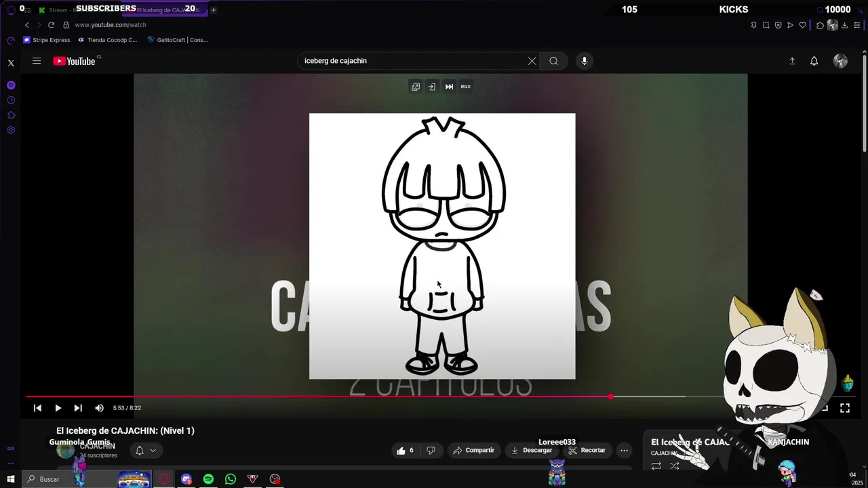Screen dimensions: 868x488
Task: Run search with the magnifier button
Action: (x=554, y=61)
